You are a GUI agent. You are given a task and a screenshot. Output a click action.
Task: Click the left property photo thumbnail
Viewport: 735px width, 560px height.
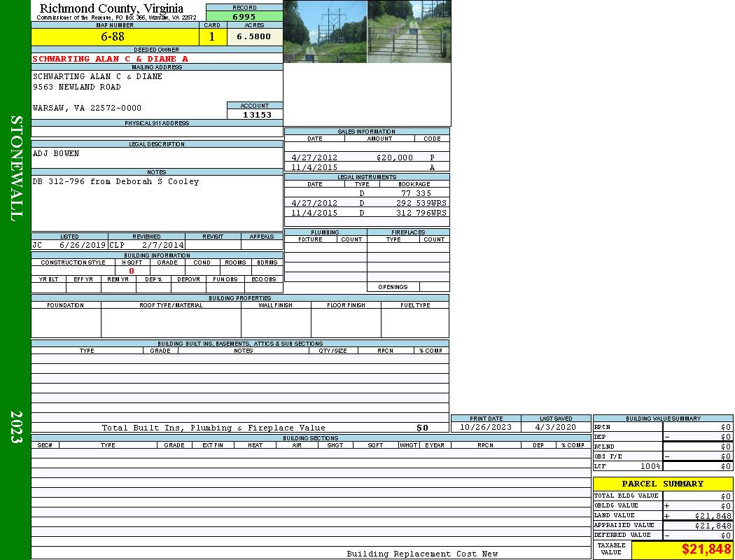pos(325,31)
